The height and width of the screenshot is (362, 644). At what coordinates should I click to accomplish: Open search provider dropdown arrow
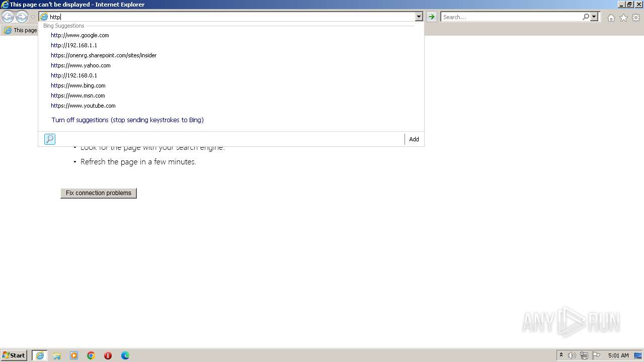pos(594,17)
